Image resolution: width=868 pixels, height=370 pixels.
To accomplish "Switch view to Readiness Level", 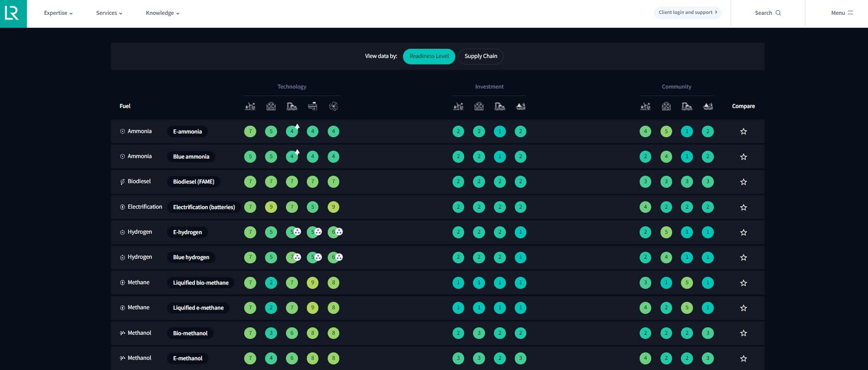I will click(428, 56).
